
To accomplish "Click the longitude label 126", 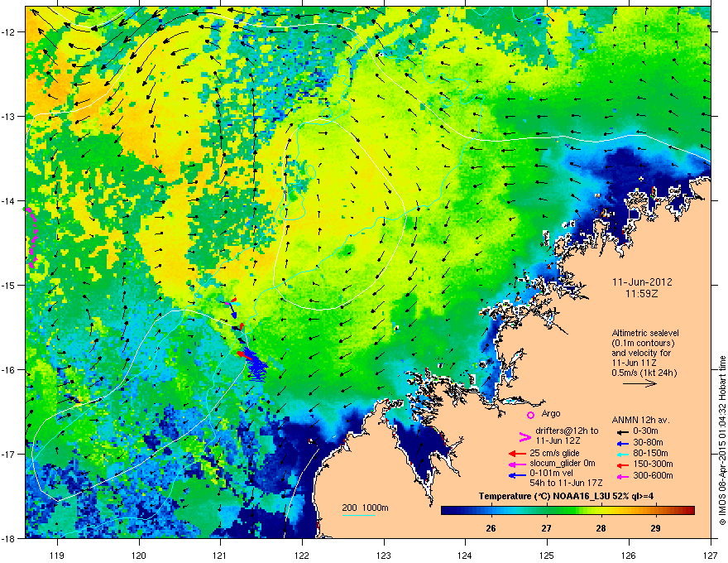I will [x=629, y=555].
